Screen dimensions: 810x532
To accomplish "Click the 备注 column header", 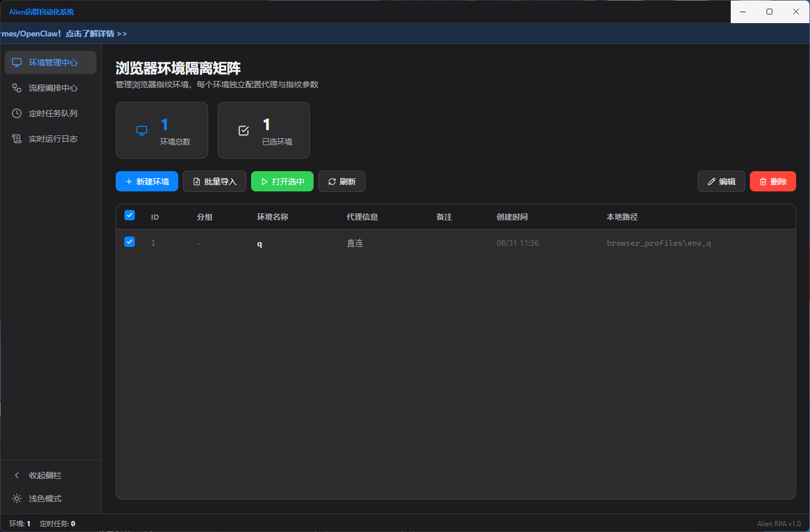I will point(444,217).
